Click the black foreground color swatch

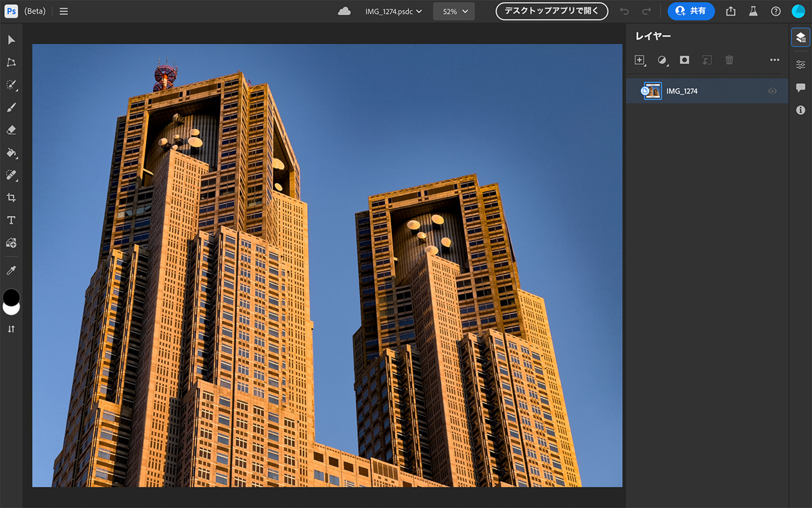12,296
